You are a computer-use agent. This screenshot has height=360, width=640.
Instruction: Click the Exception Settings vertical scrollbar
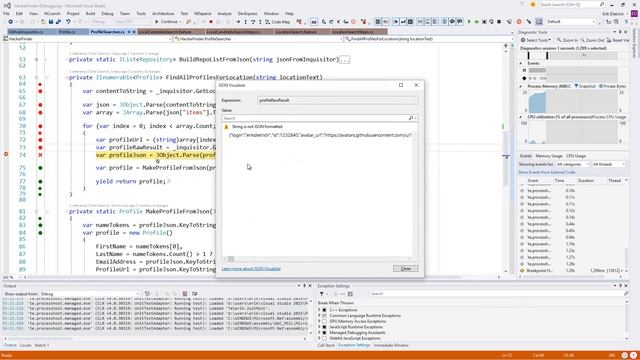[x=627, y=320]
